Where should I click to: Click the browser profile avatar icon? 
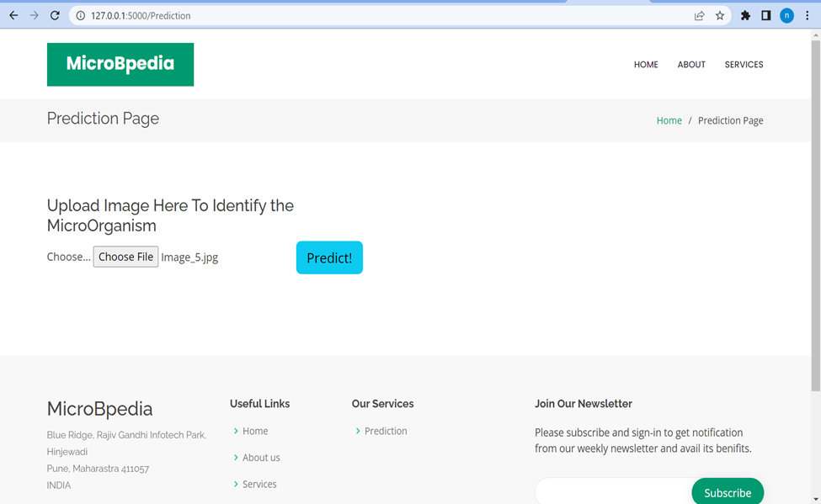click(786, 14)
